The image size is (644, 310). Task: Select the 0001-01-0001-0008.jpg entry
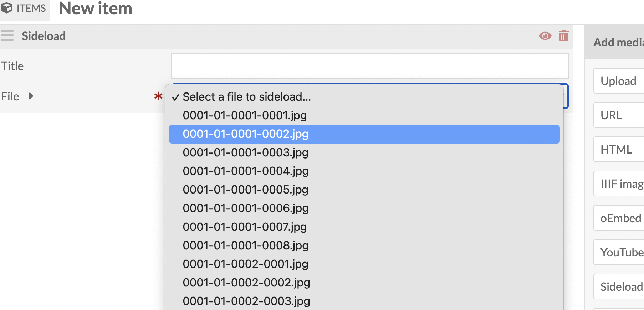point(245,245)
